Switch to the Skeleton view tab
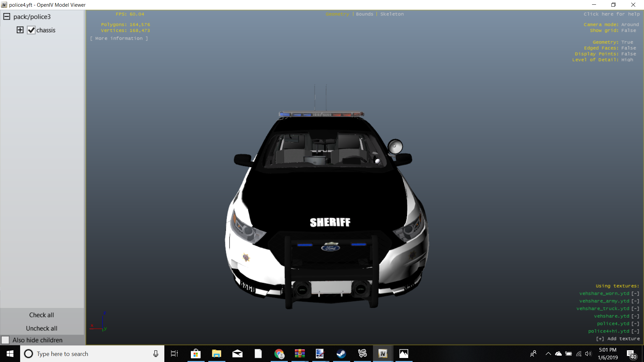 pos(392,14)
